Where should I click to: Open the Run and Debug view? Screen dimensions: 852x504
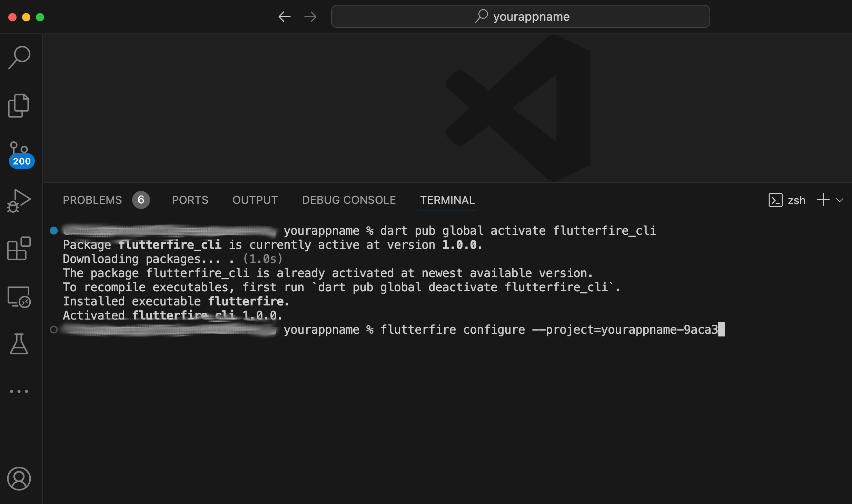[x=19, y=201]
